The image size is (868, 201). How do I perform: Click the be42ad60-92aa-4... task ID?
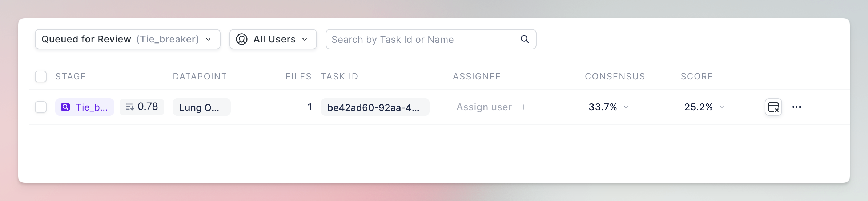tap(375, 107)
